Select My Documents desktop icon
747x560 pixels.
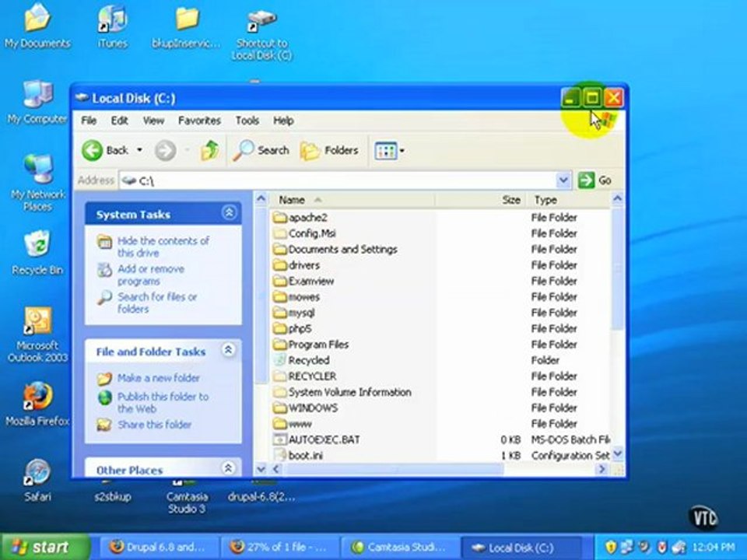pyautogui.click(x=37, y=26)
